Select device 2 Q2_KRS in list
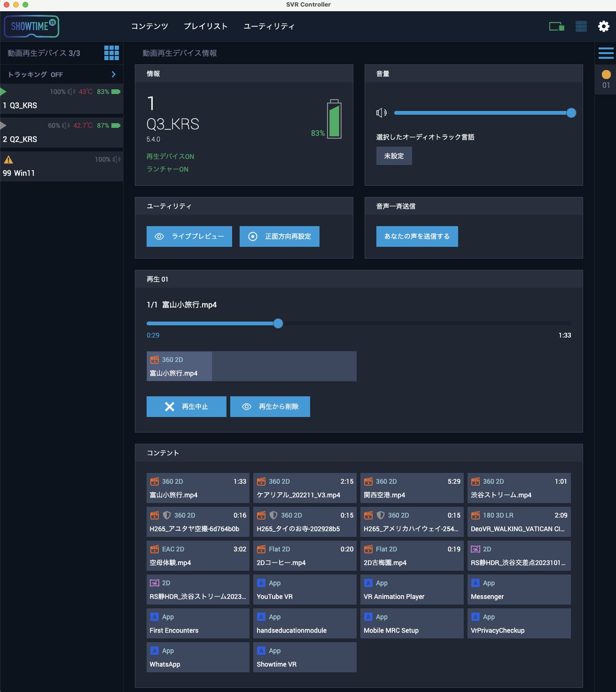 pos(62,133)
